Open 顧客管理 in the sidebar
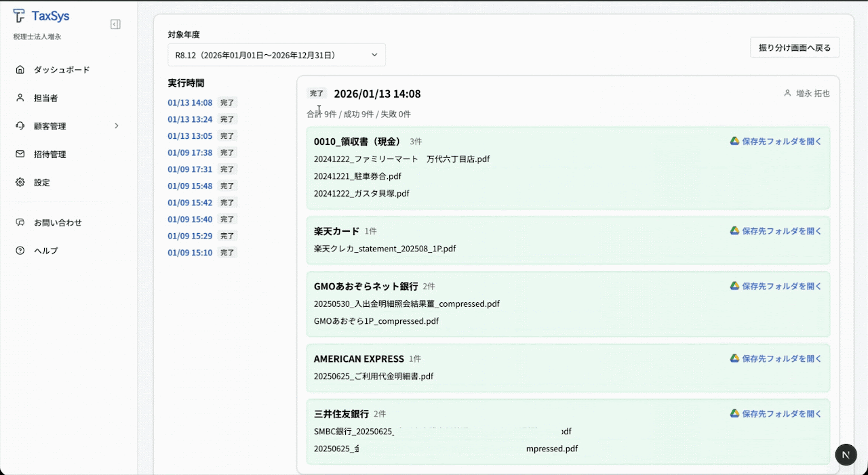The height and width of the screenshot is (475, 868). pos(50,126)
